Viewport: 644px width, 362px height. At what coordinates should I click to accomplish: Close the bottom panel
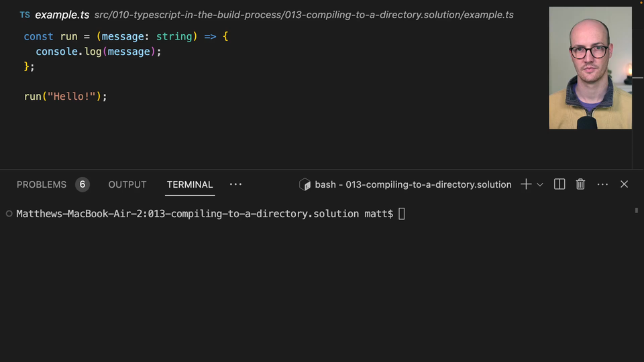point(624,184)
